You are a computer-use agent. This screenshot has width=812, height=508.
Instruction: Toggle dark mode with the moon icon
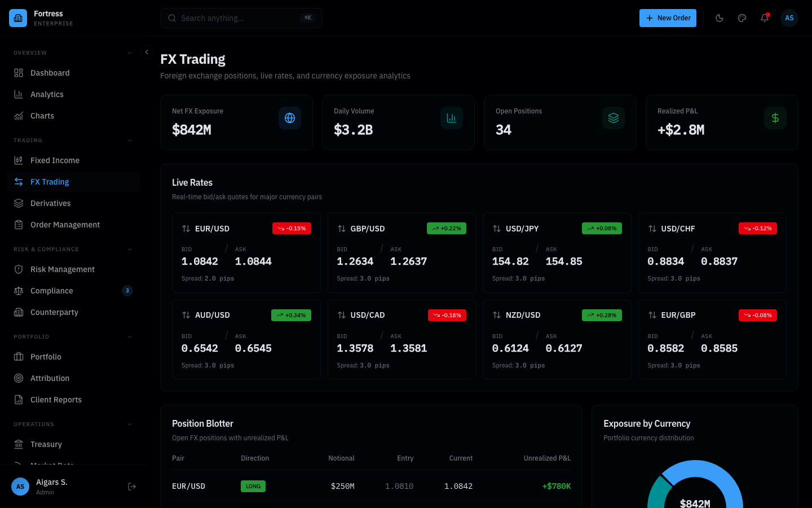(x=720, y=18)
